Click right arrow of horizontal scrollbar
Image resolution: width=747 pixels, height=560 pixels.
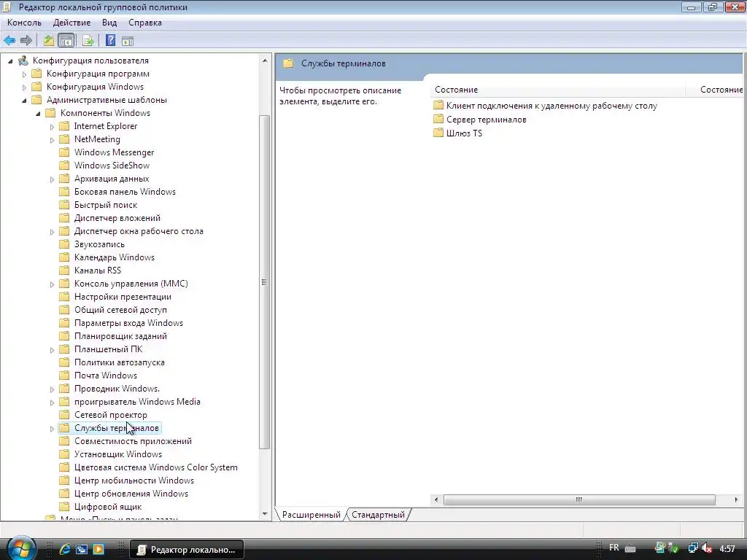(x=737, y=499)
